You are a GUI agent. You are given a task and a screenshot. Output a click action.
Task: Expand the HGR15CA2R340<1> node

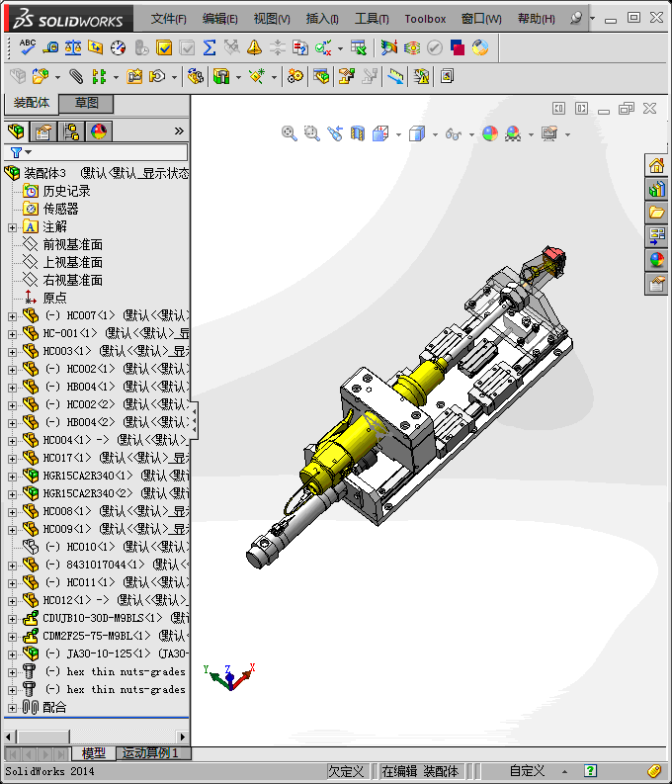(x=12, y=477)
